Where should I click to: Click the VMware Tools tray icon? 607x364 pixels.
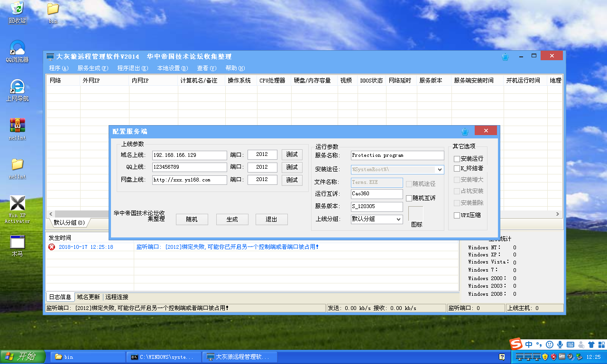pyautogui.click(x=562, y=356)
